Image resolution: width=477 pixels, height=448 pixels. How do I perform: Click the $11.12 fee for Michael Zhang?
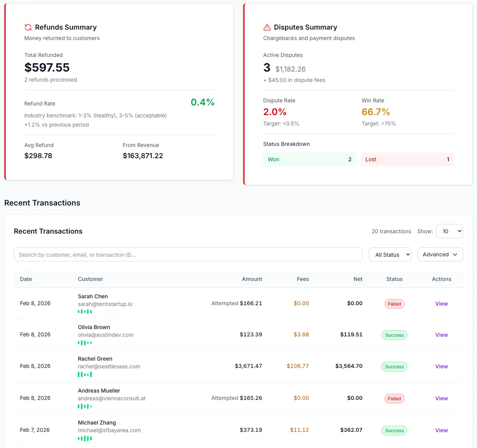point(299,430)
